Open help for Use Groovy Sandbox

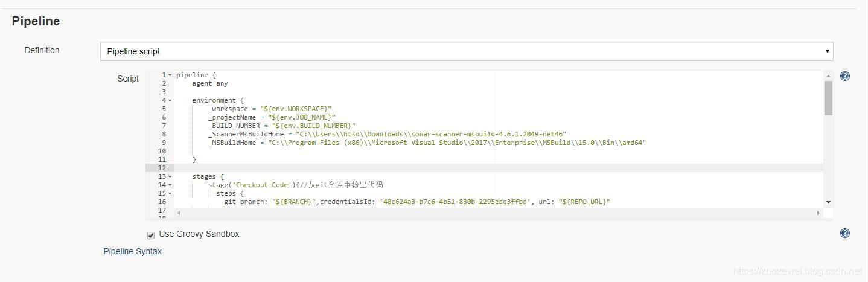click(844, 233)
